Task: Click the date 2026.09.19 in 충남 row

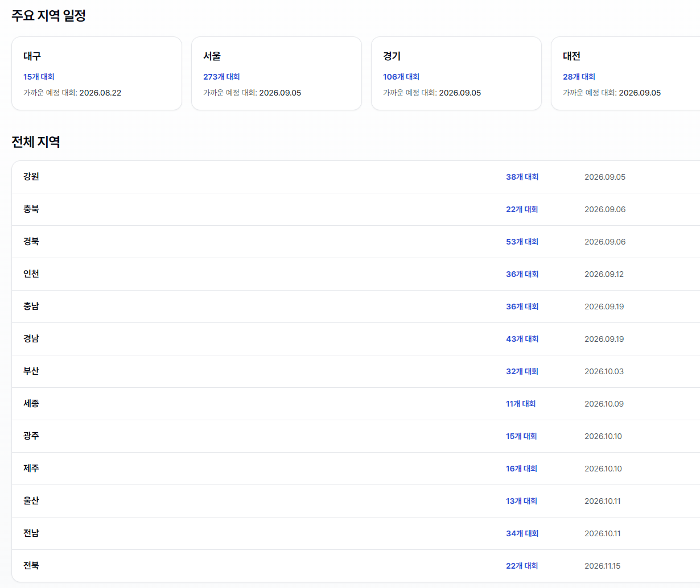Action: coord(604,307)
